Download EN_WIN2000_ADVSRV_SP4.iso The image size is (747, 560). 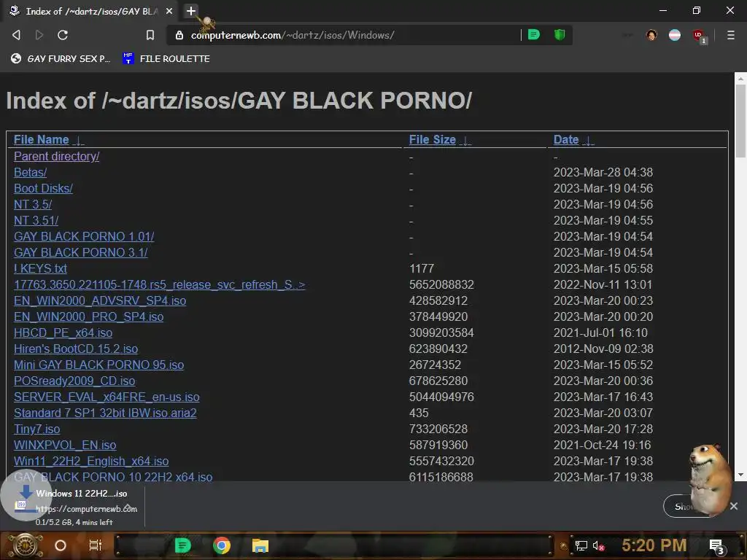[100, 301]
